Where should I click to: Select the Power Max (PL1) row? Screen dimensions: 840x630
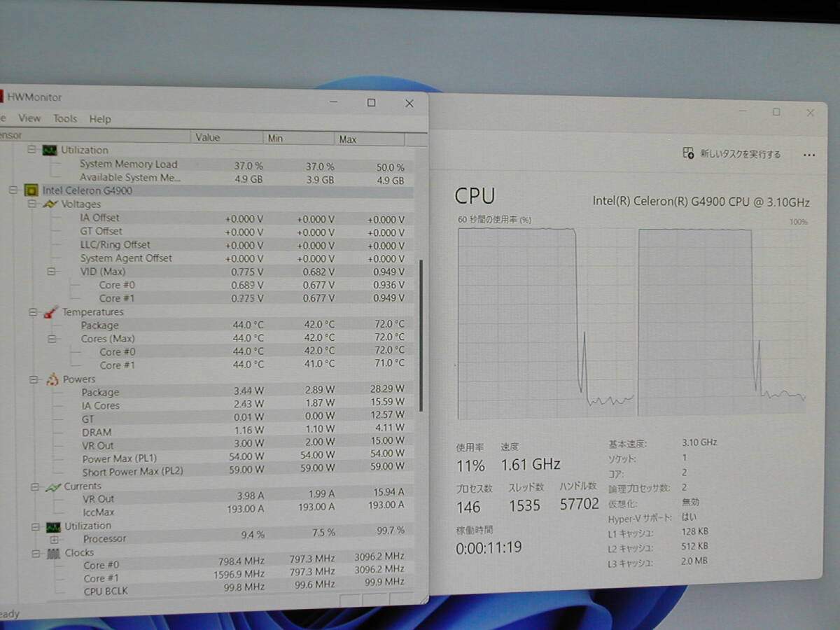pos(207,458)
